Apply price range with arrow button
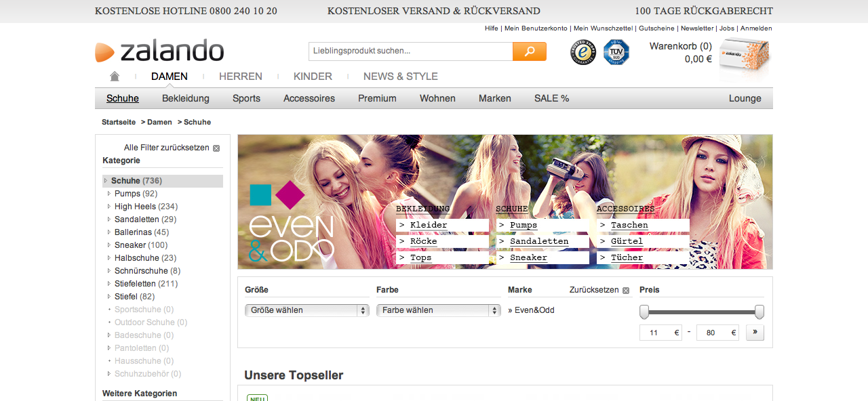Screen dimensions: 868x401 coord(755,333)
